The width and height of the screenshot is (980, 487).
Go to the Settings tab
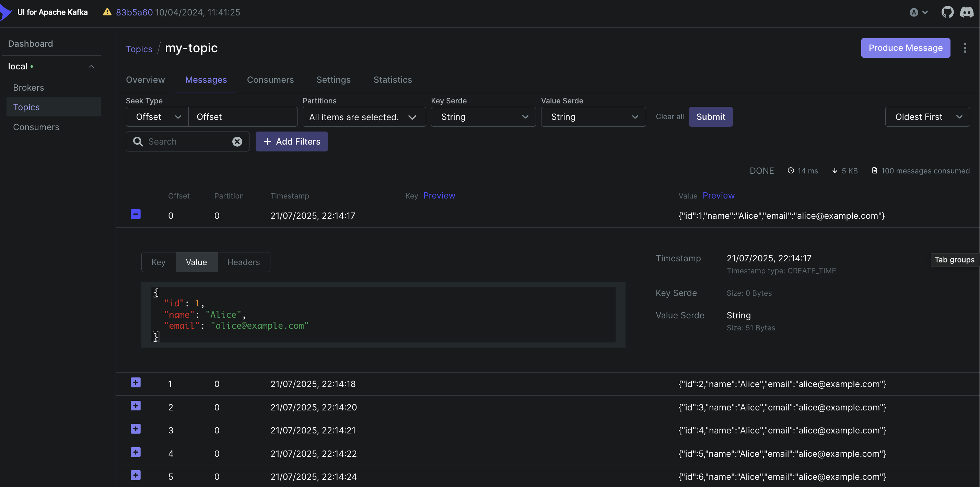point(333,80)
